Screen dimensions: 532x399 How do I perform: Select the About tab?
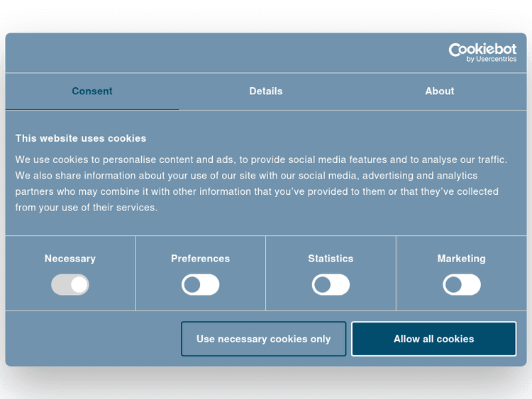[440, 91]
